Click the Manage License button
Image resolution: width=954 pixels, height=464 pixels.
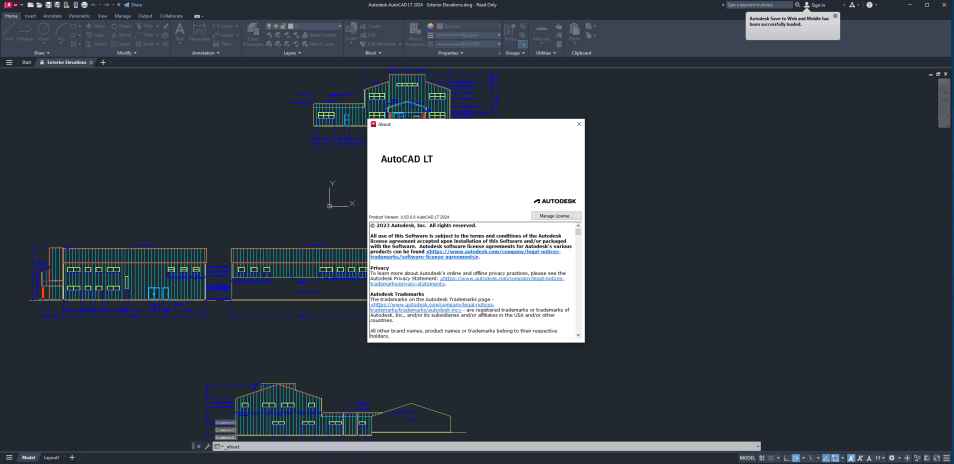tap(556, 215)
